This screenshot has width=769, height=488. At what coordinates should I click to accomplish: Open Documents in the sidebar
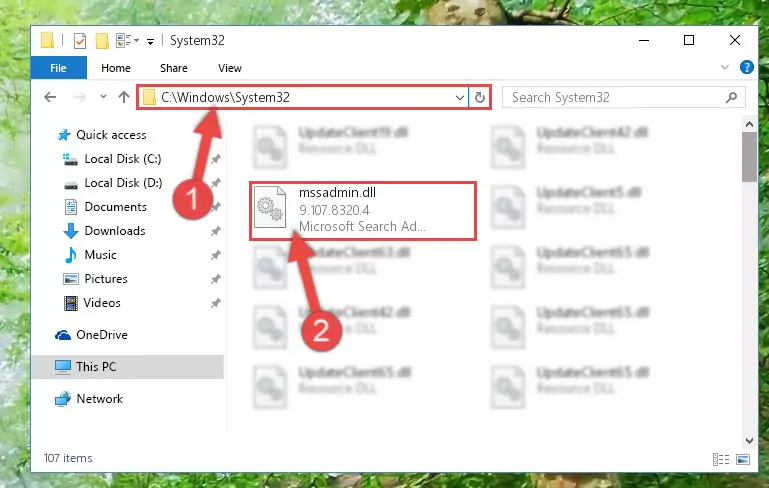point(115,206)
